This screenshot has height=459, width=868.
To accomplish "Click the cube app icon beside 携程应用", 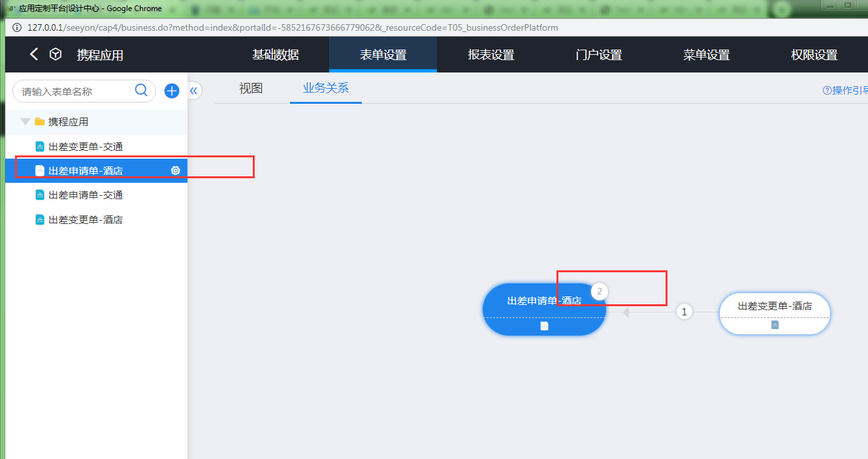I will tap(56, 54).
